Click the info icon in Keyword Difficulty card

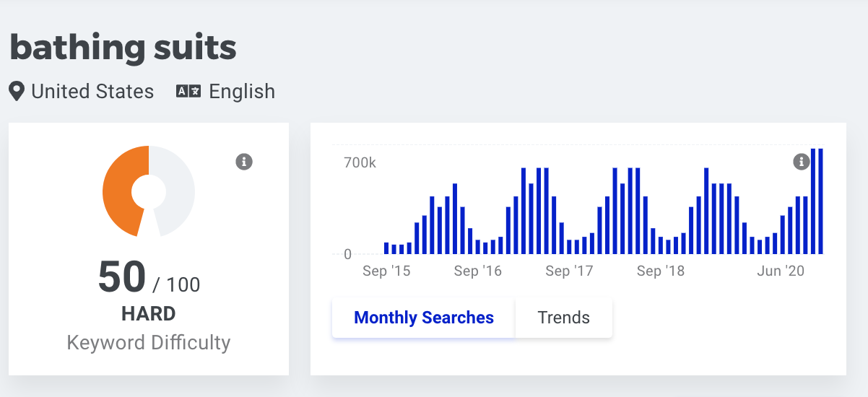coord(244,162)
